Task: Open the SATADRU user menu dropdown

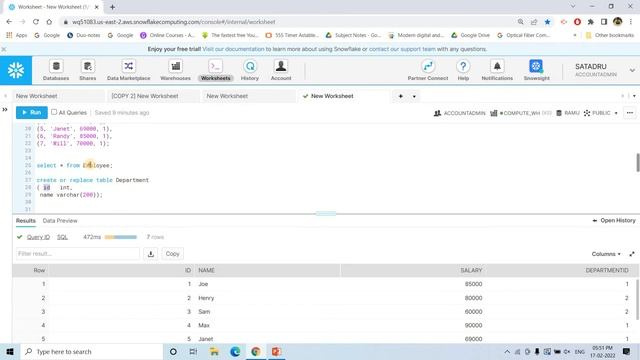Action: (x=632, y=70)
